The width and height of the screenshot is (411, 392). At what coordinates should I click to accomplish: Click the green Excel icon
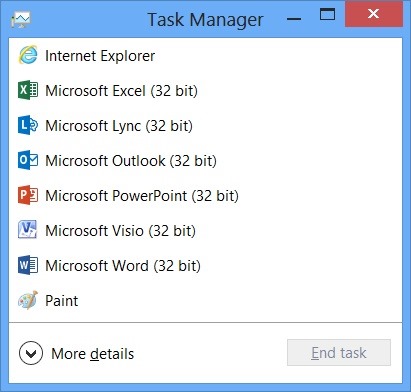point(28,90)
